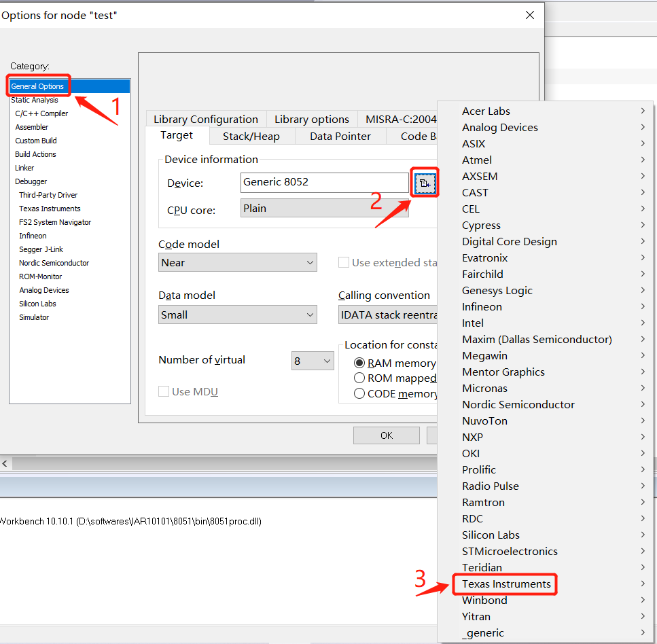Switch to Data Pointer tab
Screen dimensions: 657x644
click(x=340, y=136)
